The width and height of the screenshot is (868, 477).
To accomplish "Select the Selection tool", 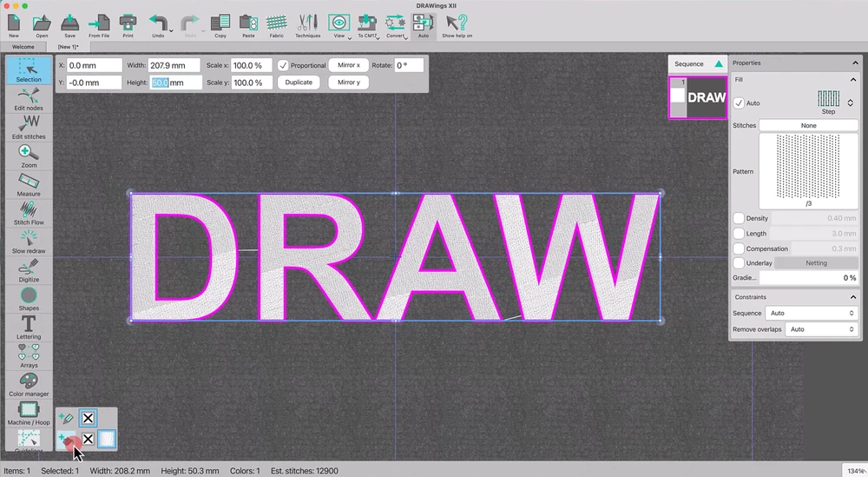I will [x=29, y=70].
